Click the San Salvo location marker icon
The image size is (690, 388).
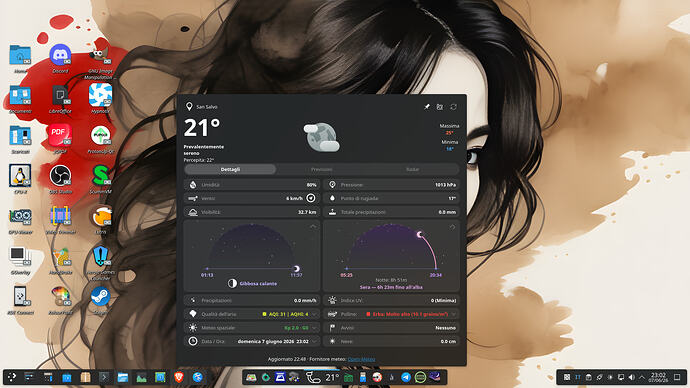click(x=189, y=106)
